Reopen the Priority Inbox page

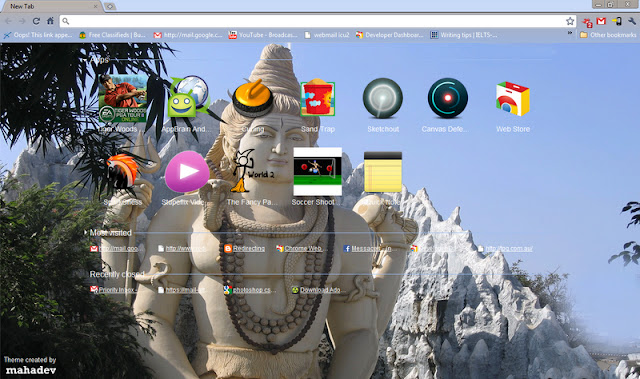[114, 290]
